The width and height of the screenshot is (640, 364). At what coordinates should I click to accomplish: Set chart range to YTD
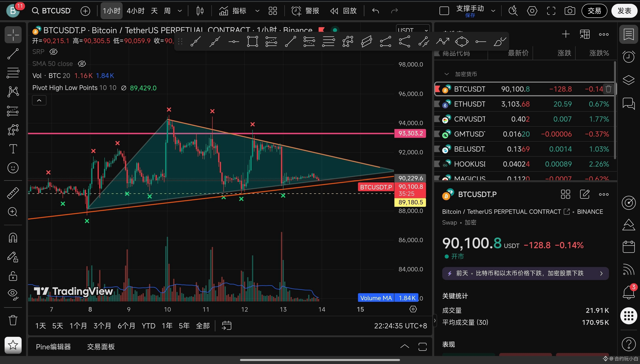(x=148, y=326)
